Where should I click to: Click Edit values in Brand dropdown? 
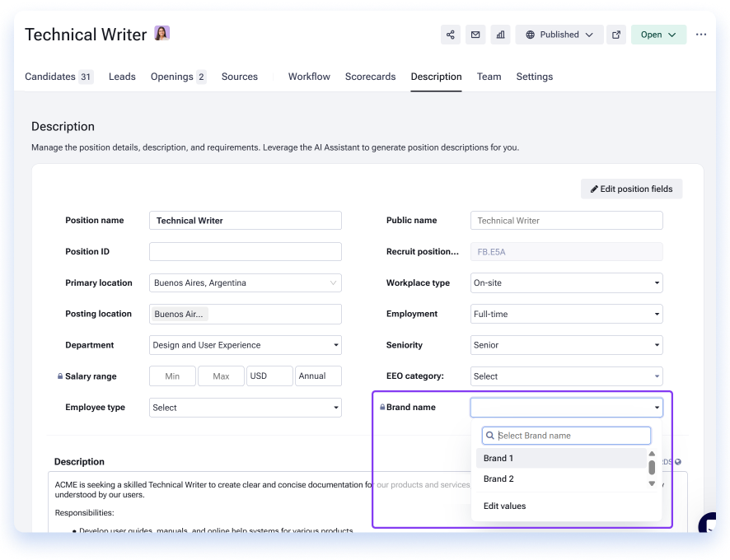[505, 506]
